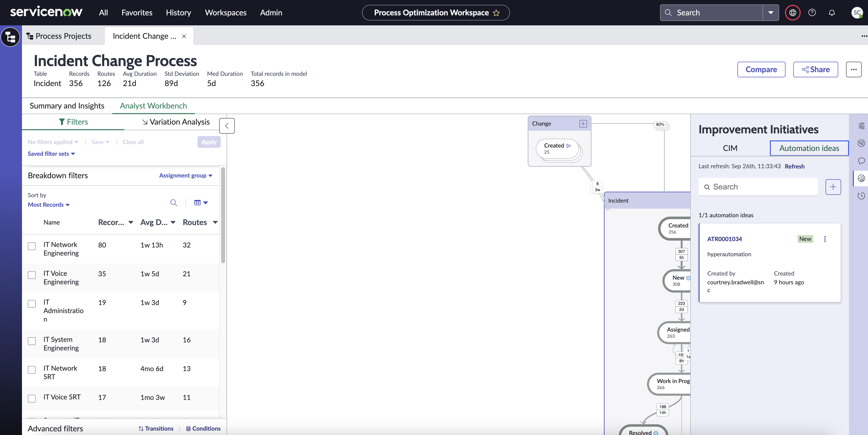Favorite the Process Optimization Workspace star
This screenshot has width=868, height=435.
pyautogui.click(x=496, y=13)
